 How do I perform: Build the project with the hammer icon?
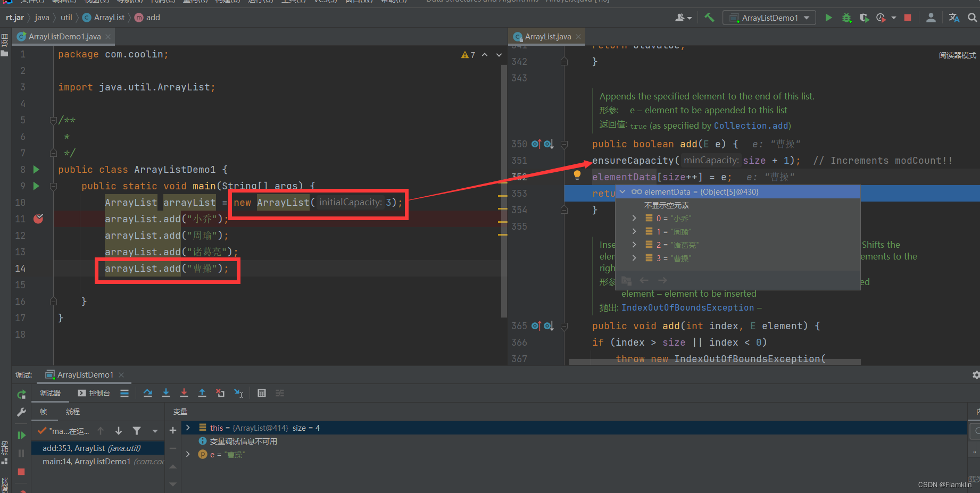coord(709,18)
